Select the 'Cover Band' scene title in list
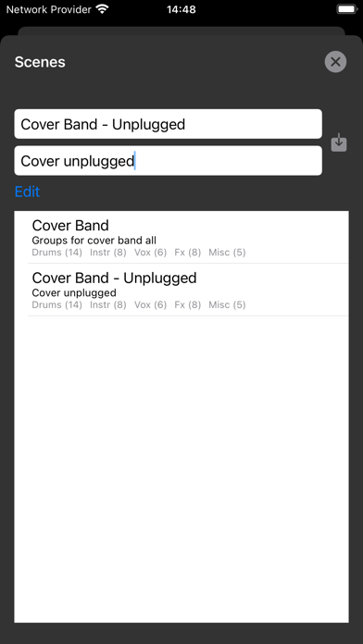Viewport: 363px width, 644px height. 70,225
